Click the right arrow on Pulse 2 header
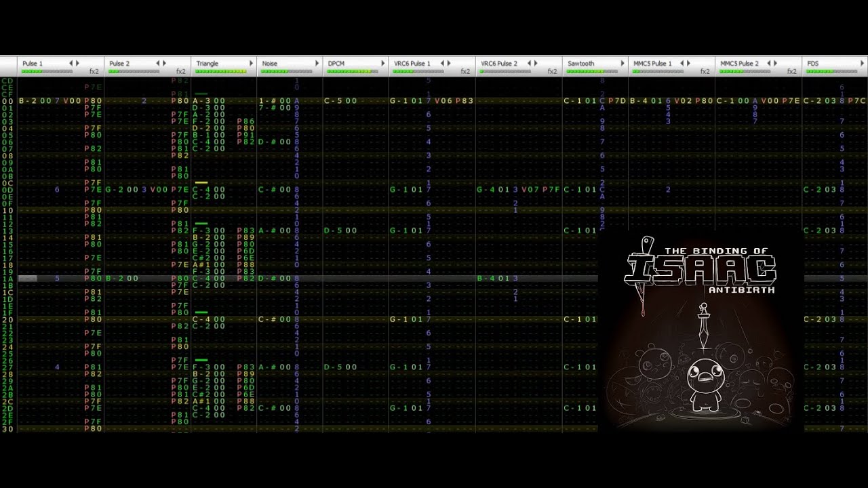 [x=165, y=63]
